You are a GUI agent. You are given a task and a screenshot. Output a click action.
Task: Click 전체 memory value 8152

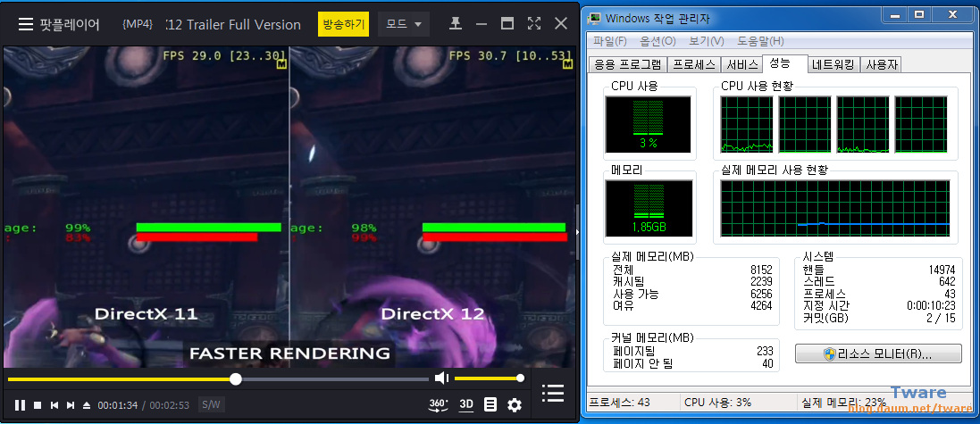[x=761, y=270]
